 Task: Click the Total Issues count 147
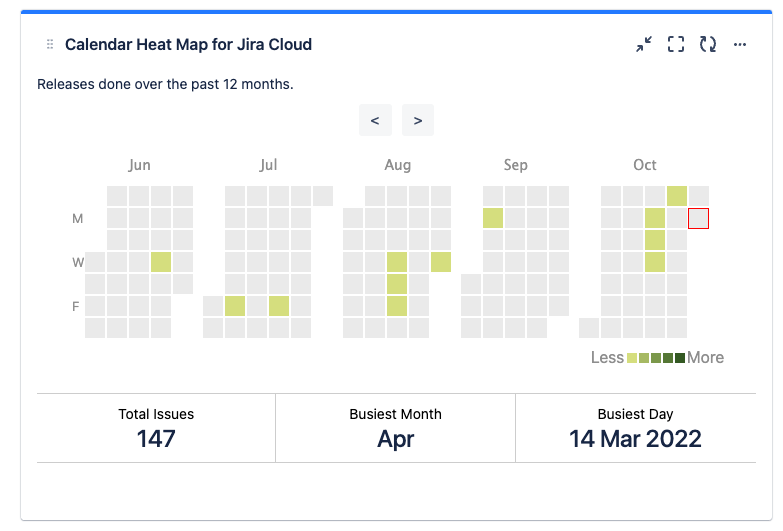156,438
